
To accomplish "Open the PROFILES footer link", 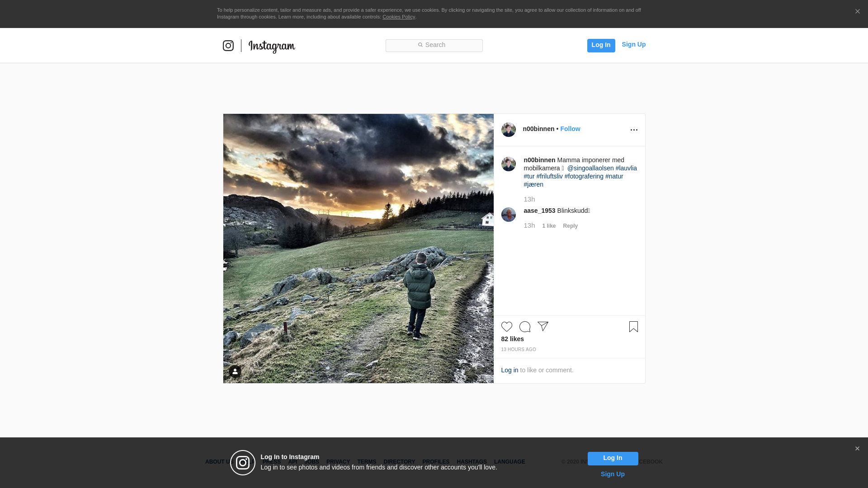I will coord(436,462).
